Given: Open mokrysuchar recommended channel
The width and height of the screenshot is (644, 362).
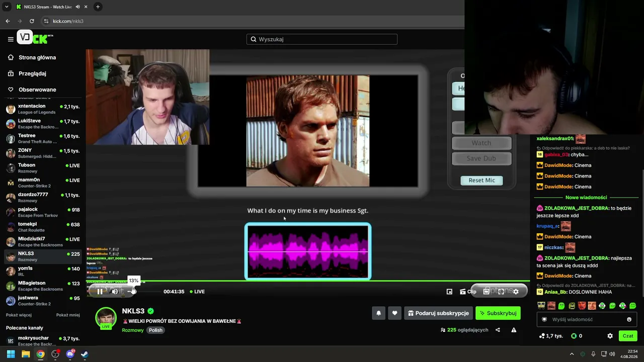Looking at the screenshot, I should [x=43, y=341].
